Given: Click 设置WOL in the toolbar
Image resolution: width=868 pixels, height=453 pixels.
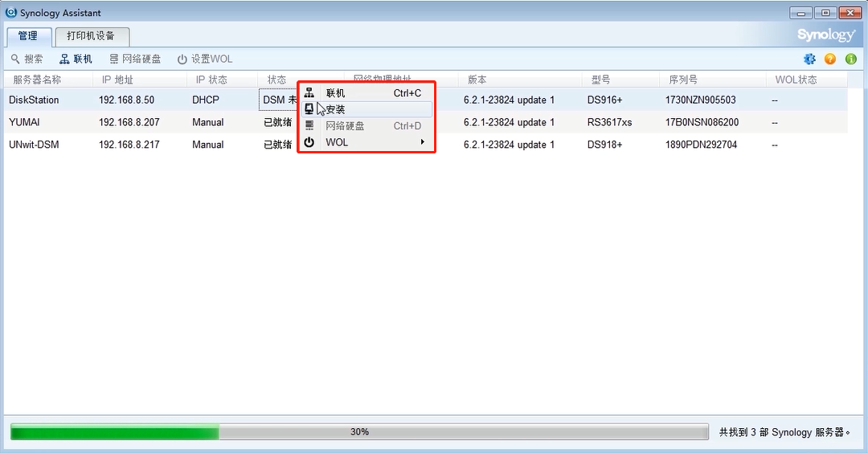Looking at the screenshot, I should [205, 59].
